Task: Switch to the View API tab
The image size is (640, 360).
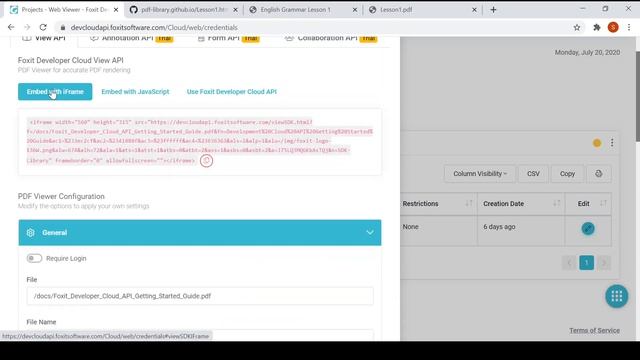Action: [44, 38]
